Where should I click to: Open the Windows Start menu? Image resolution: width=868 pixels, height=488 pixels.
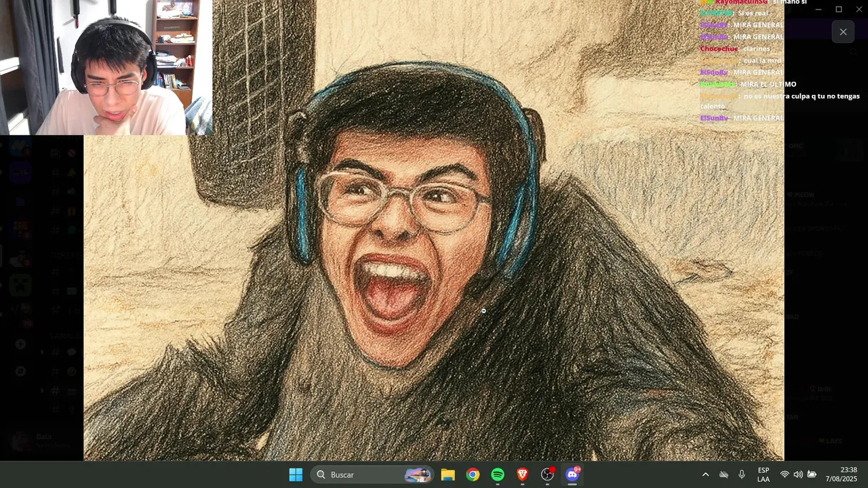click(x=296, y=474)
